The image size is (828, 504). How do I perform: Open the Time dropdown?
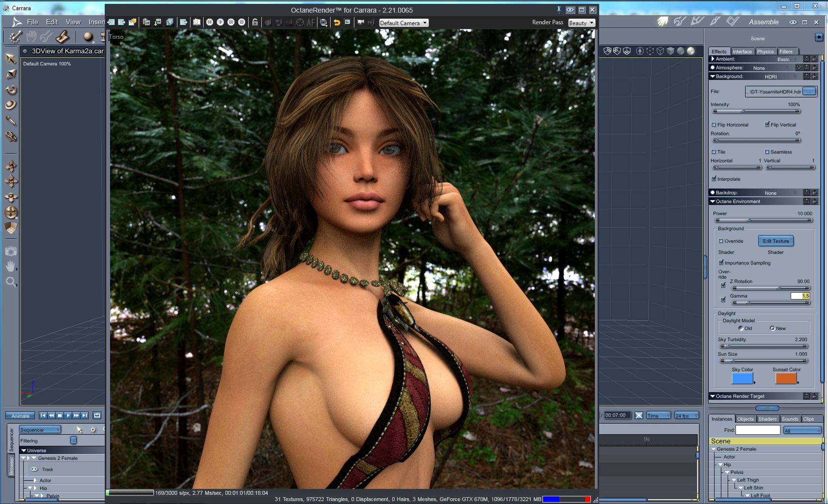coord(658,415)
